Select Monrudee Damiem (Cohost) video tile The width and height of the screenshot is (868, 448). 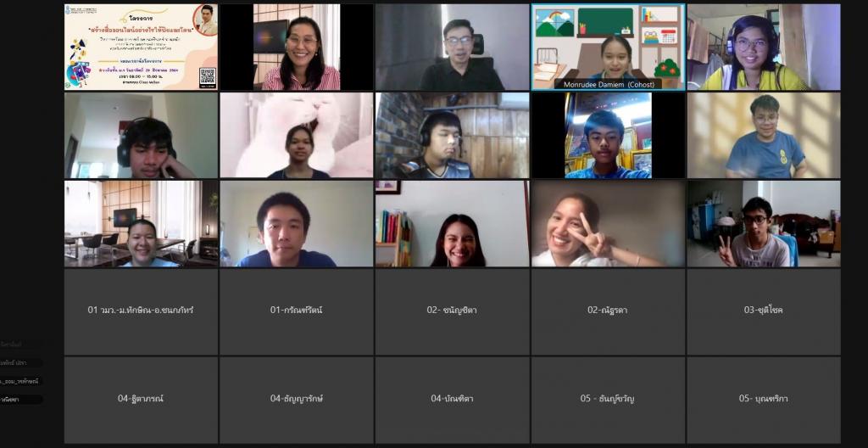click(608, 48)
